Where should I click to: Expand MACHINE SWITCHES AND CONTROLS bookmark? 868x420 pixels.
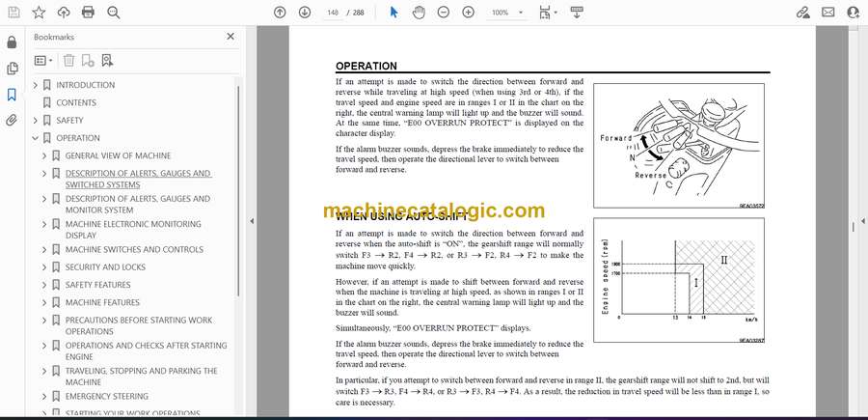pos(44,249)
